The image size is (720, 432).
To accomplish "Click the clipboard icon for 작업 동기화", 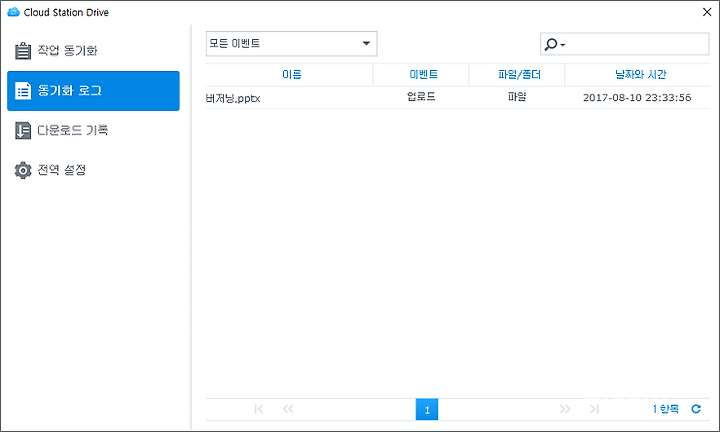I will pyautogui.click(x=23, y=50).
